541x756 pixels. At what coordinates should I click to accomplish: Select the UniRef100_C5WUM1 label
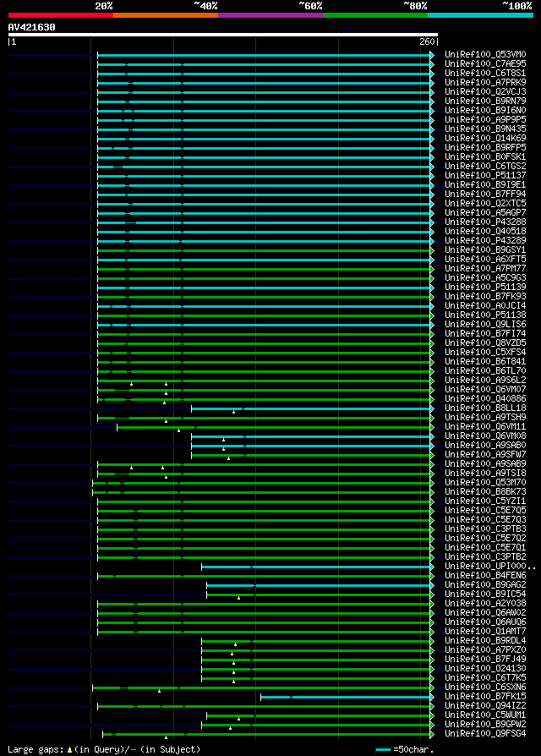pos(485,715)
